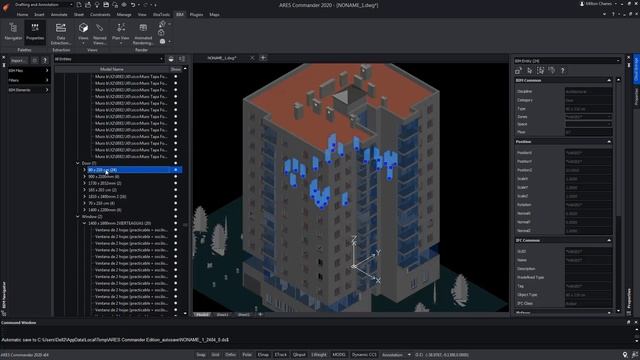Image resolution: width=640 pixels, height=360 pixels.
Task: Open the Insert ribbon tab
Action: (39, 15)
